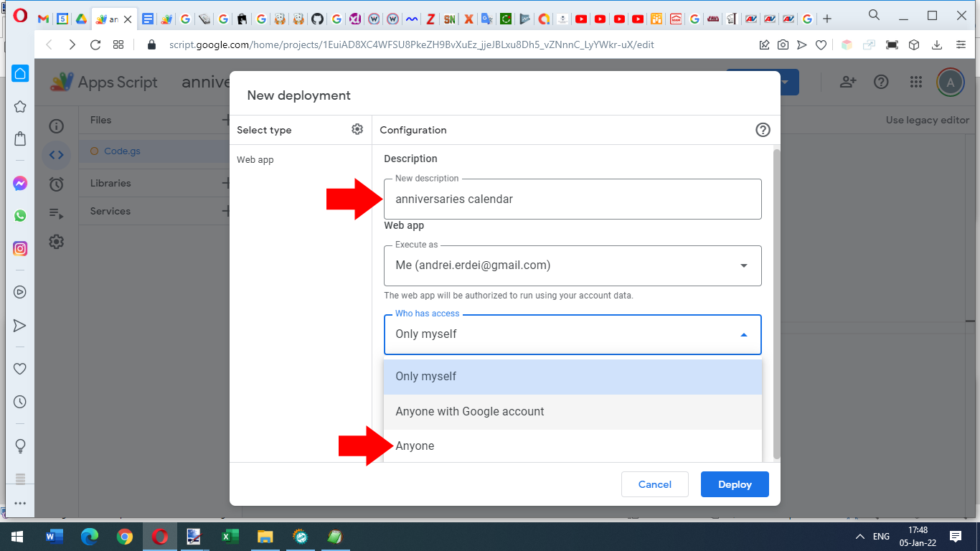Open Excel from the Windows taskbar
Viewport: 980px width, 551px height.
pos(230,537)
